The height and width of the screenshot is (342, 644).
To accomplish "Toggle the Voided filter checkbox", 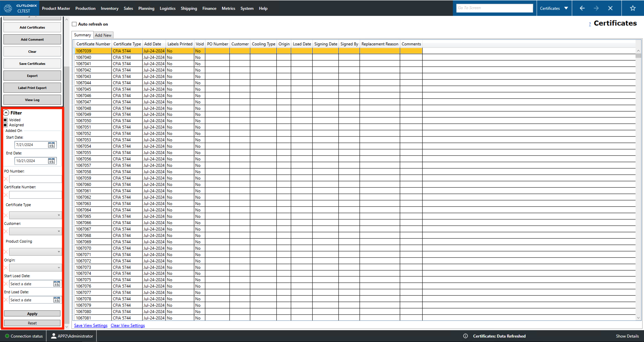I will tap(5, 119).
